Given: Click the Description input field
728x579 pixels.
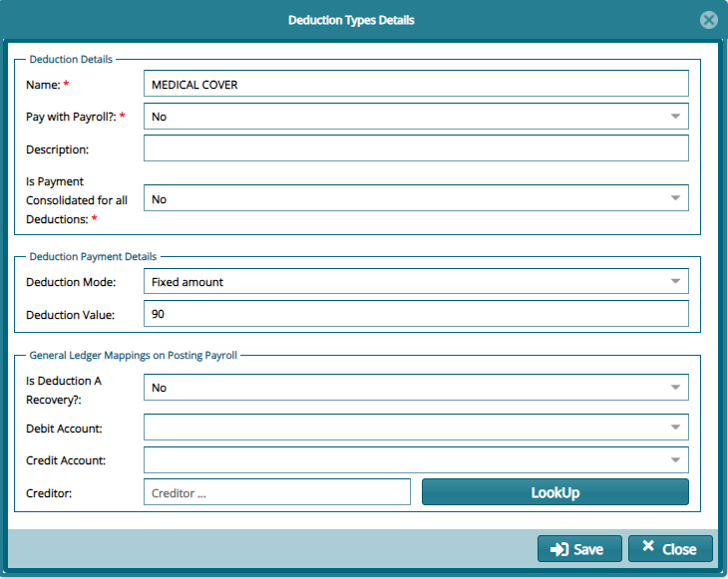Looking at the screenshot, I should (416, 148).
